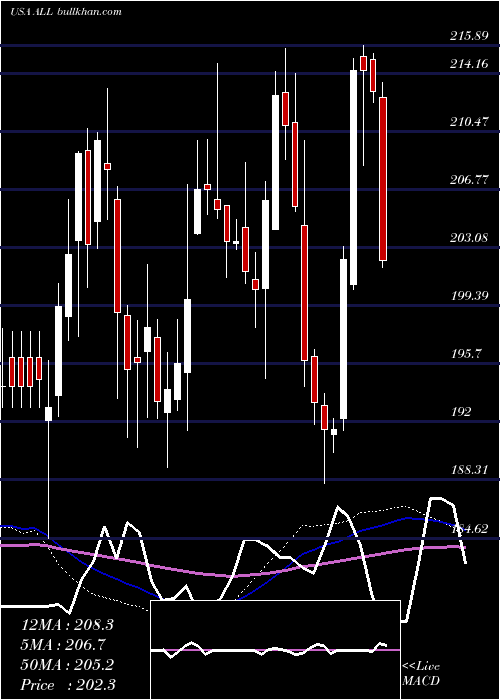This screenshot has height=700, width=500.
Task: Click the 210.47 price level label
Action: point(469,121)
